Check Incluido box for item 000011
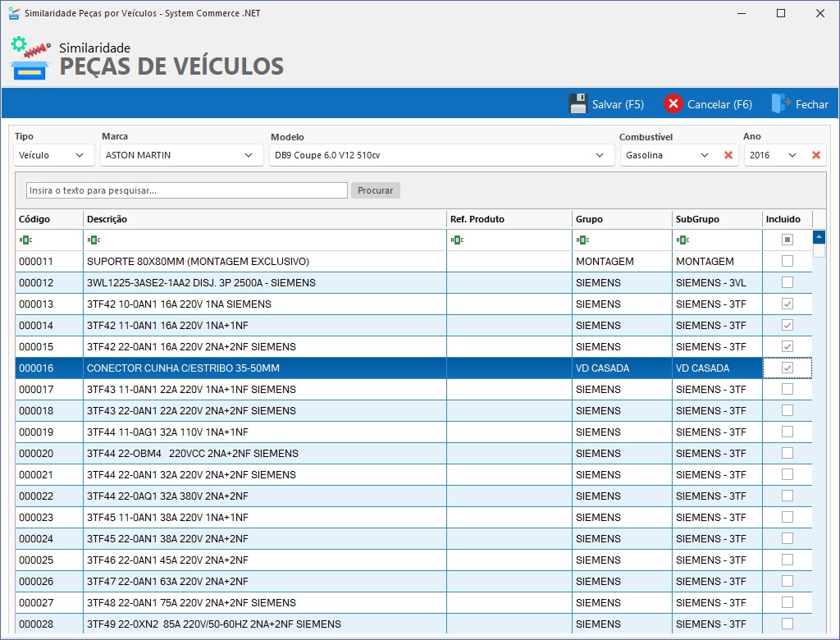This screenshot has width=840, height=640. [787, 262]
